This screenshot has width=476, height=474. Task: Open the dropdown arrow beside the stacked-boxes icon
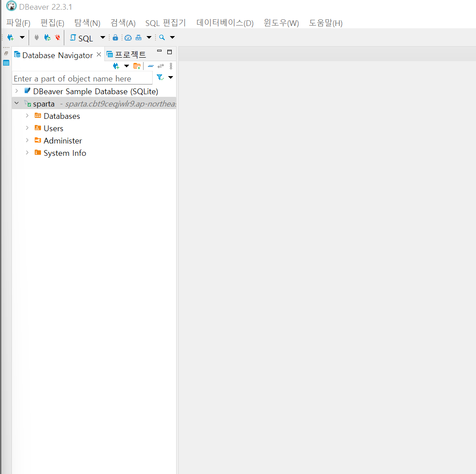click(x=149, y=37)
